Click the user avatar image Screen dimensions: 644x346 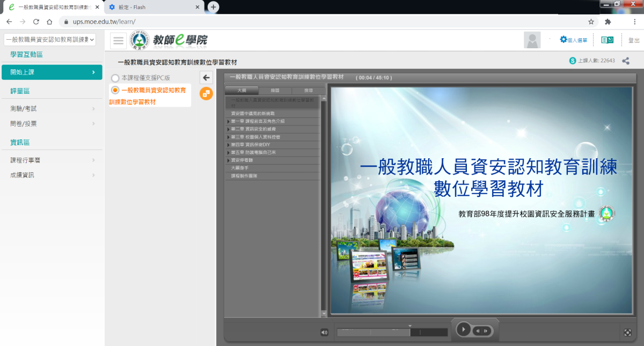[x=532, y=40]
